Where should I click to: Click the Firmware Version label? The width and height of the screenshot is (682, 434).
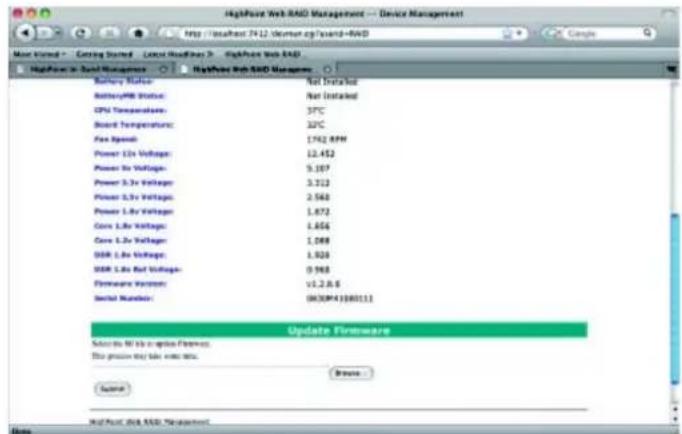(x=130, y=284)
